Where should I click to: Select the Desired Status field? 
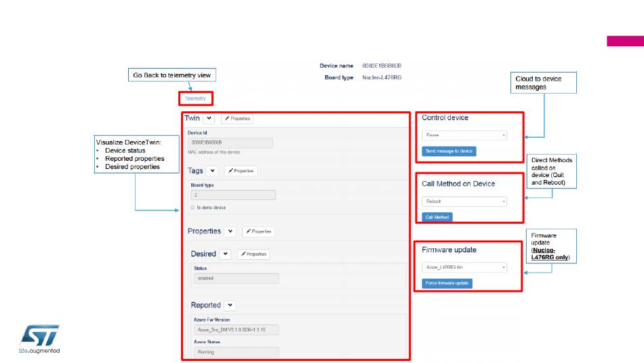coord(236,278)
